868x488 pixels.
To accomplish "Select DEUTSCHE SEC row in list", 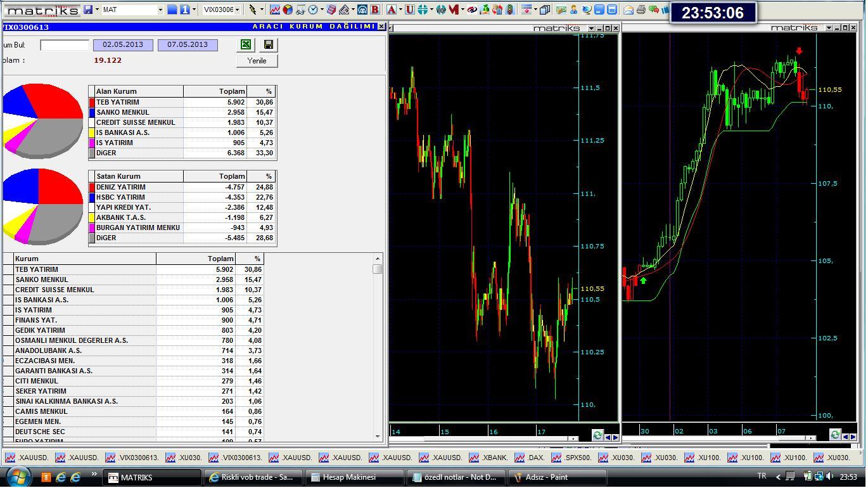I will pyautogui.click(x=132, y=432).
